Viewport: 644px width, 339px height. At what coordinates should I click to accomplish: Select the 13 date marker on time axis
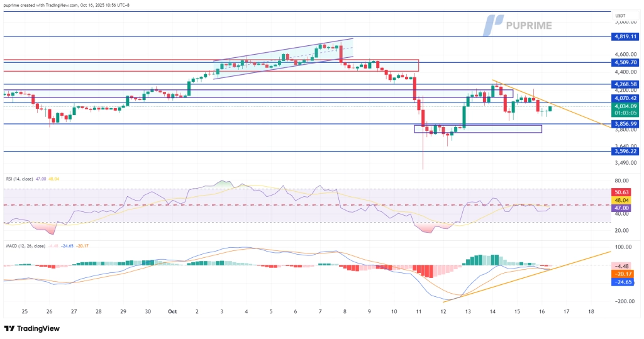click(467, 311)
